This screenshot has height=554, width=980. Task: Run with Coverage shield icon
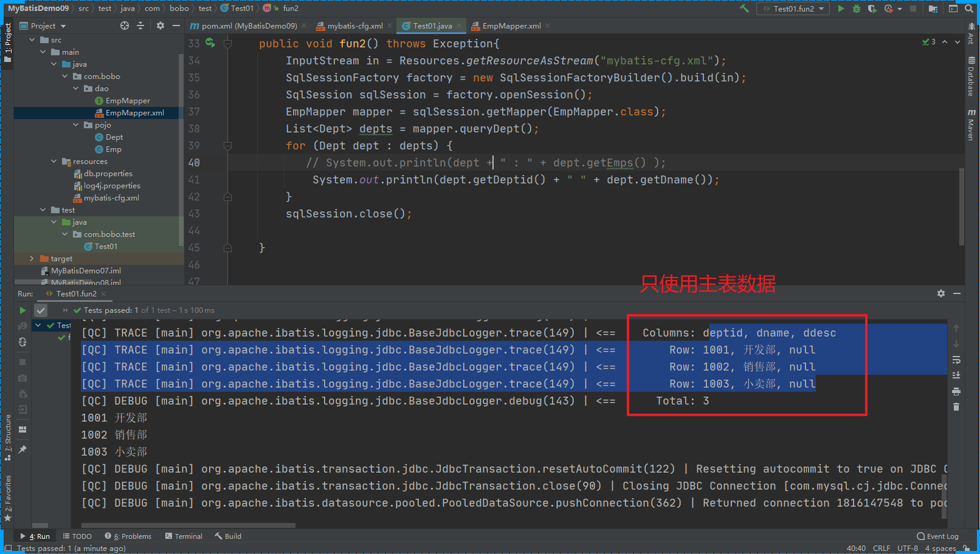872,9
